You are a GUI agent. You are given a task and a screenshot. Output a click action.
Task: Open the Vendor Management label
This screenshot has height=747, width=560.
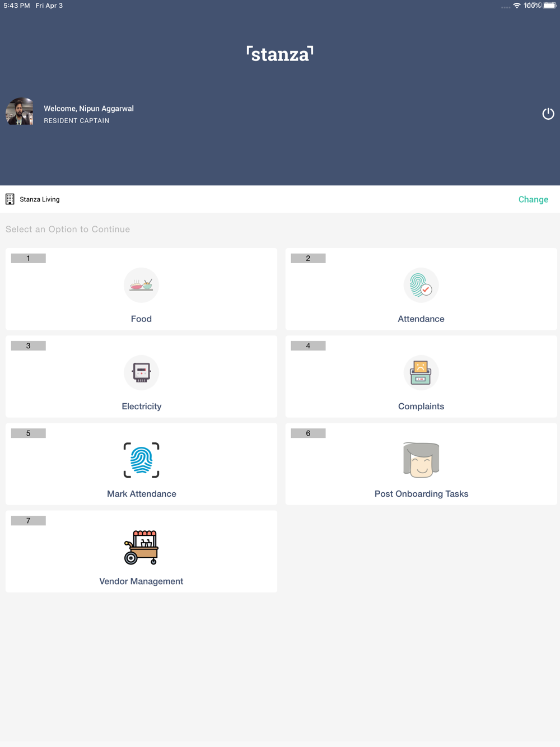tap(141, 581)
